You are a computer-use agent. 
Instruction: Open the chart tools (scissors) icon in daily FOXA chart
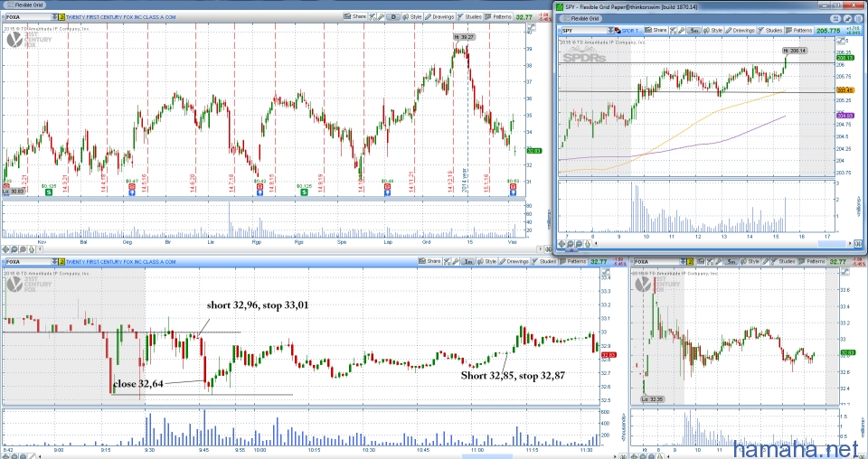click(x=372, y=16)
